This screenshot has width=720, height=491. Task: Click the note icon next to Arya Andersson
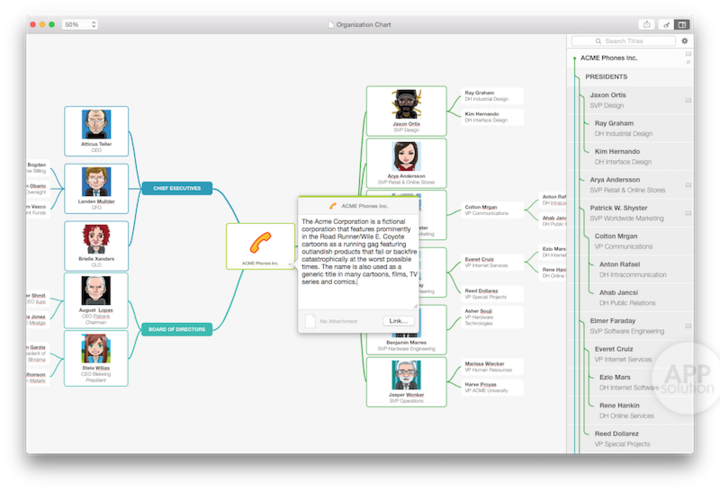688,186
